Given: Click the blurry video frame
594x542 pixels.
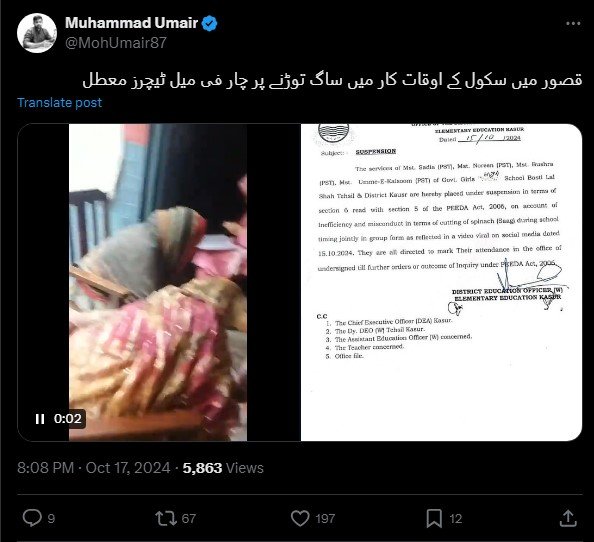Looking at the screenshot, I should click(158, 282).
